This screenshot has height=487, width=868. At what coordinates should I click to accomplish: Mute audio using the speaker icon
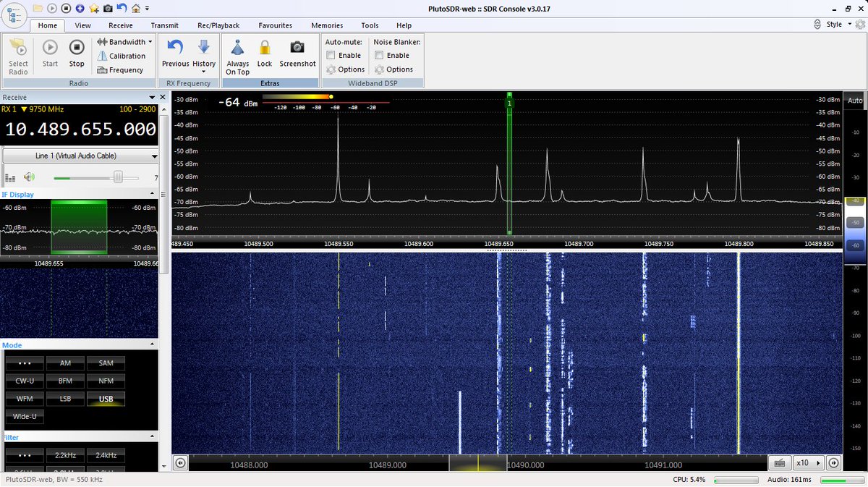pos(29,177)
